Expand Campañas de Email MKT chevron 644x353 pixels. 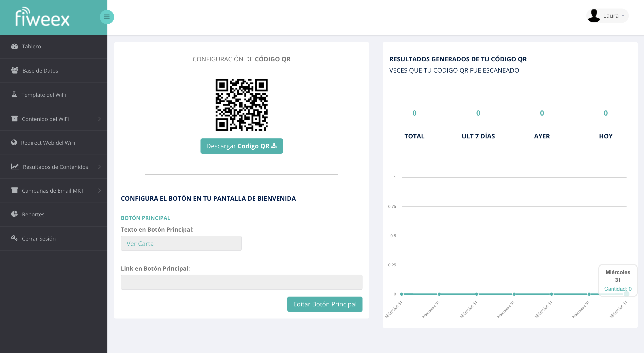point(100,191)
